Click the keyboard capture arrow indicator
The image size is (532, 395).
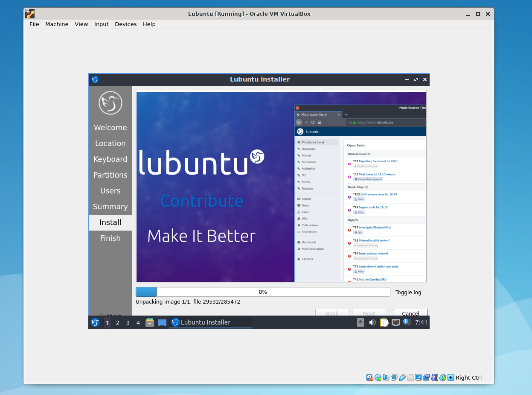tap(451, 377)
